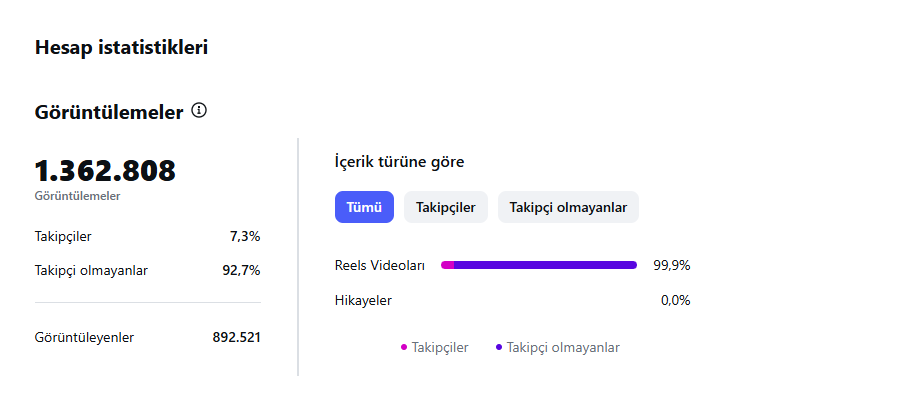Click the Görüntüleyenler label text
This screenshot has height=403, width=910.
pyautogui.click(x=85, y=337)
